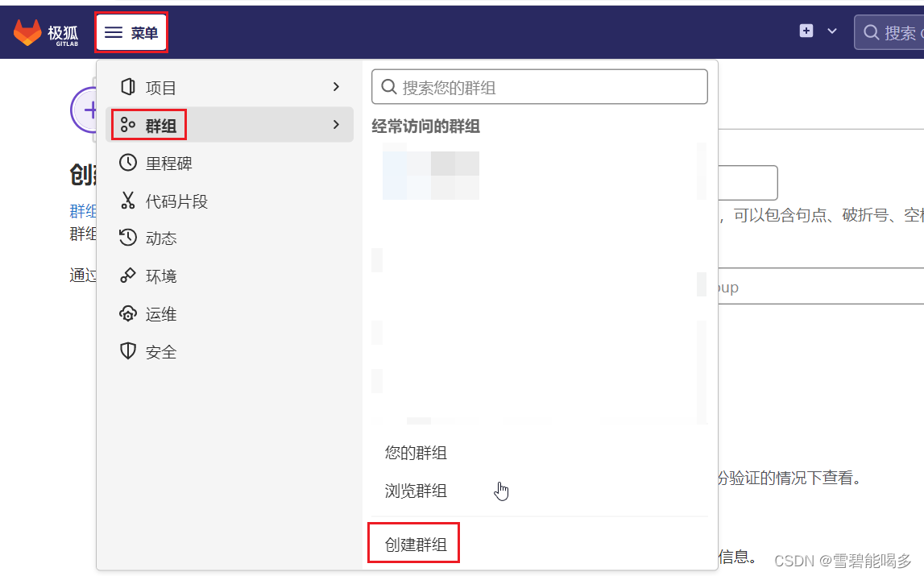Open 安全 menu item
Viewport: 924px width, 576px height.
pyautogui.click(x=230, y=352)
